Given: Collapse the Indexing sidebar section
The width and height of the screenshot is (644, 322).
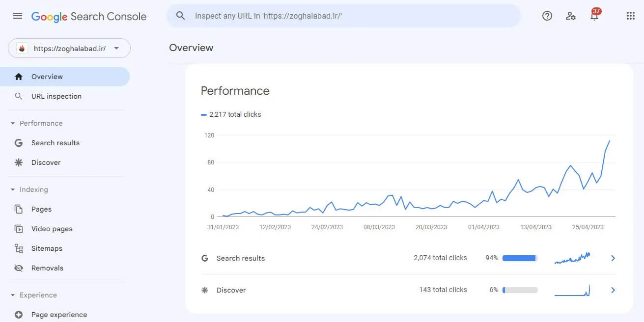Looking at the screenshot, I should pyautogui.click(x=13, y=189).
